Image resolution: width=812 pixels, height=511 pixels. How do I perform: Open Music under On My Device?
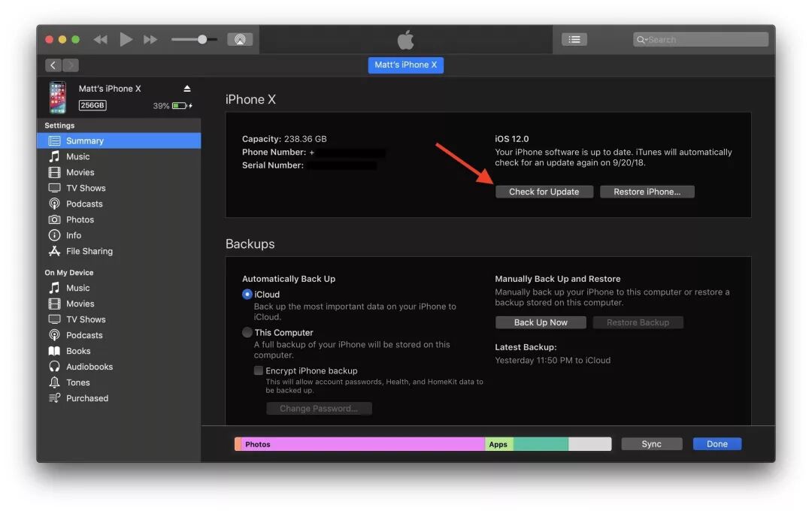(119, 288)
